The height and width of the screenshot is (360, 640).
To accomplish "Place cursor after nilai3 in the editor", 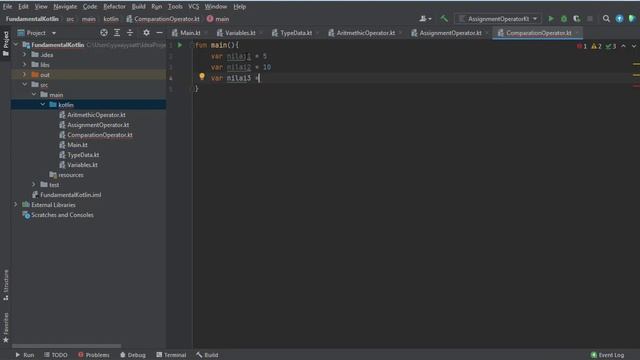I will [251, 78].
